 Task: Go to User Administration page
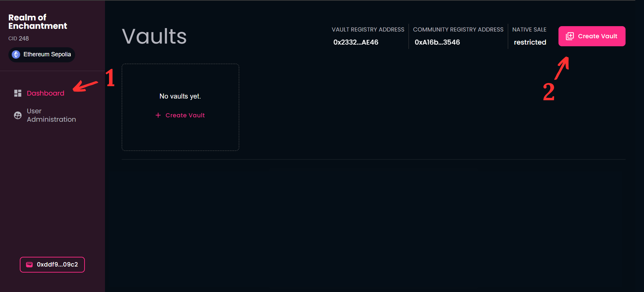51,115
